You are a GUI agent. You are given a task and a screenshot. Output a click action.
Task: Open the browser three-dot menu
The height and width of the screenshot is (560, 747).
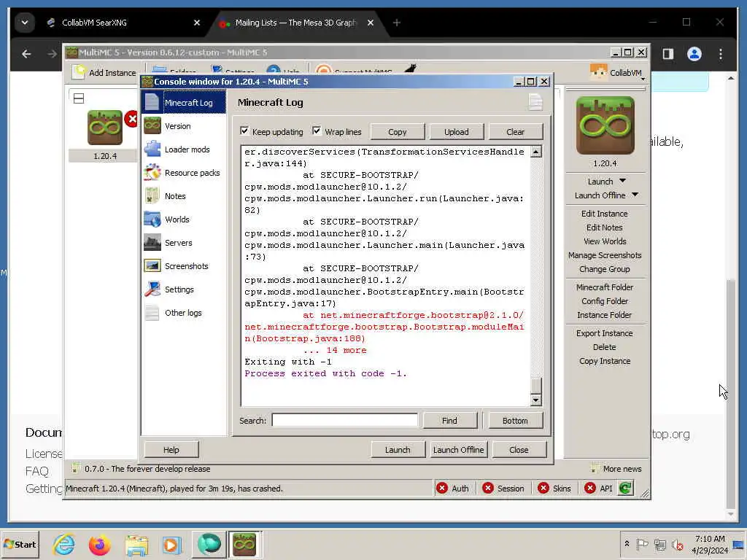point(721,54)
